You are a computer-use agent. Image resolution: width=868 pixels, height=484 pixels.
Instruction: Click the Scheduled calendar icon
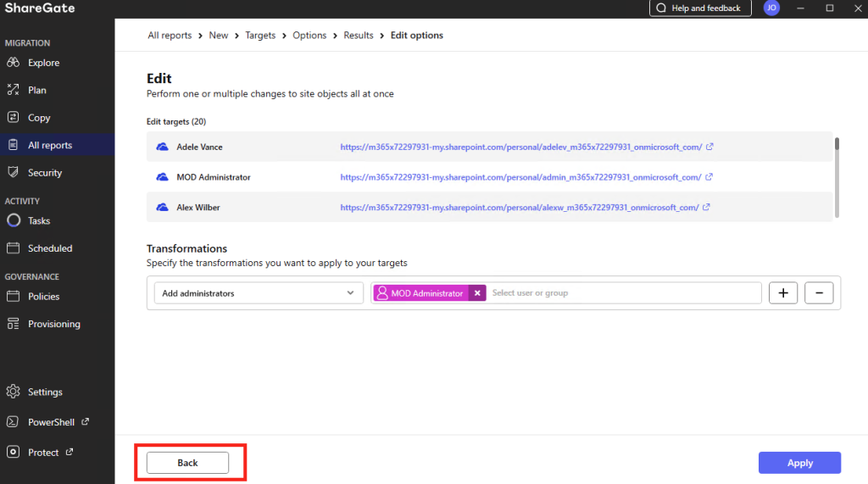click(x=14, y=248)
